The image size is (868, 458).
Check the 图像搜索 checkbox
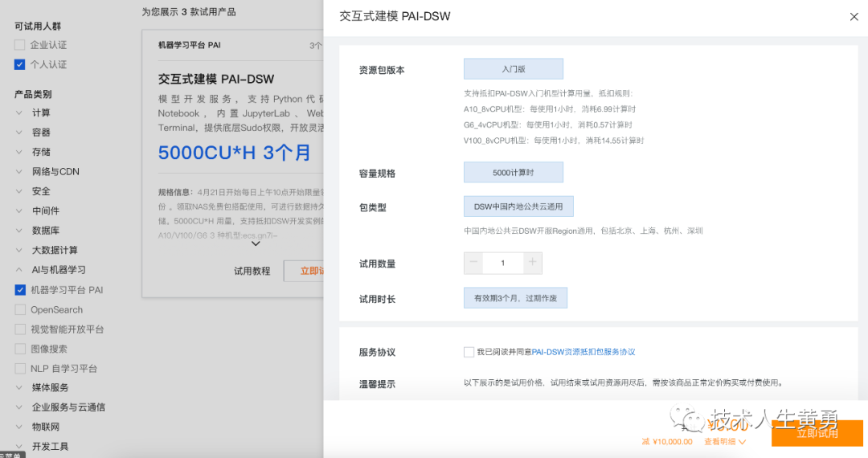point(20,349)
